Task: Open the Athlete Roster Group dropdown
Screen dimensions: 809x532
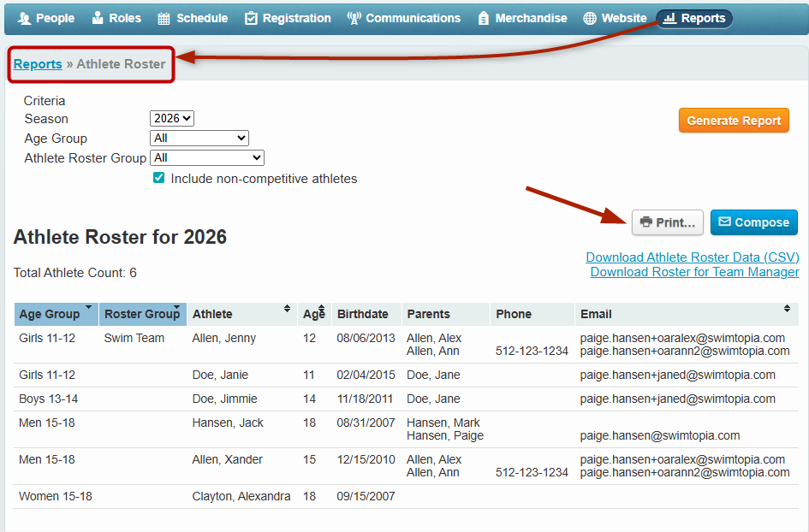Action: coord(206,158)
